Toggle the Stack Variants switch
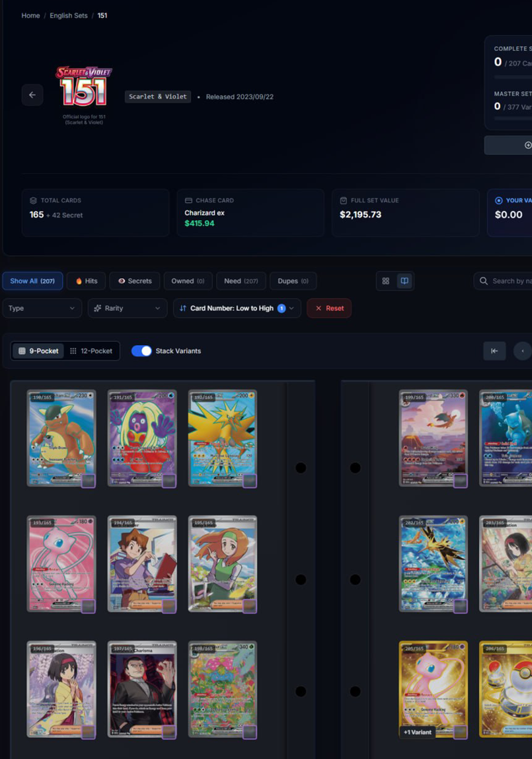The image size is (532, 759). [142, 351]
